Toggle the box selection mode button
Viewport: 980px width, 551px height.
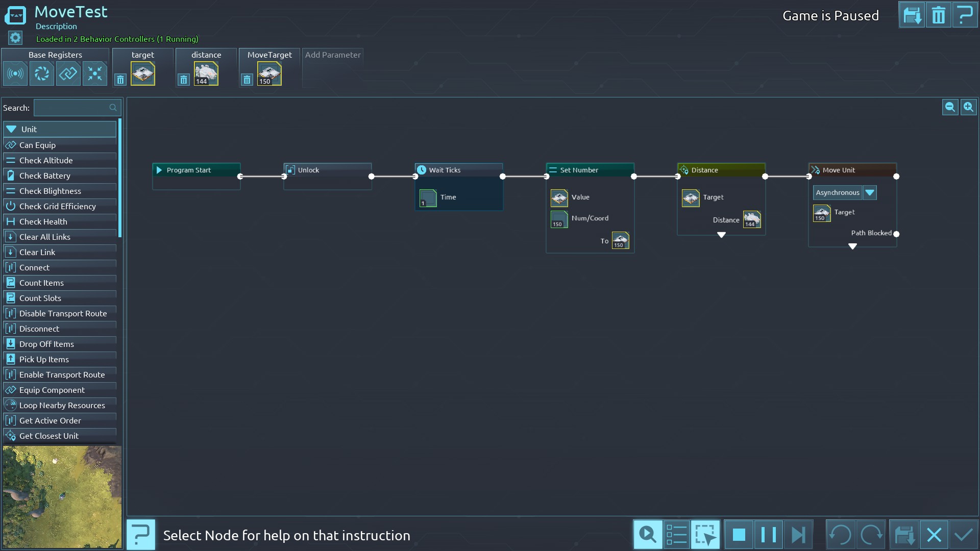pos(705,535)
